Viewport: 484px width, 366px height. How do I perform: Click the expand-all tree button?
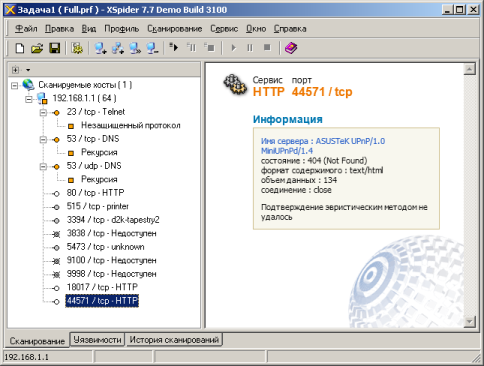15,70
